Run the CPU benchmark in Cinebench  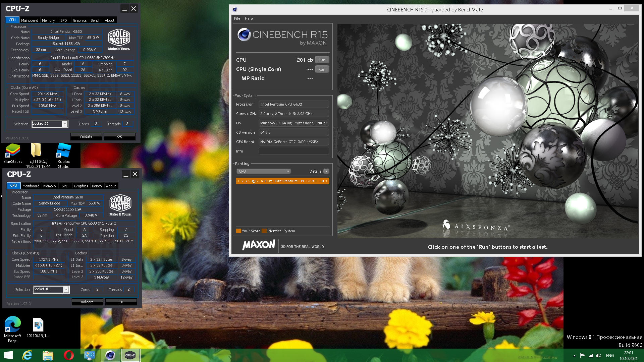pos(322,60)
